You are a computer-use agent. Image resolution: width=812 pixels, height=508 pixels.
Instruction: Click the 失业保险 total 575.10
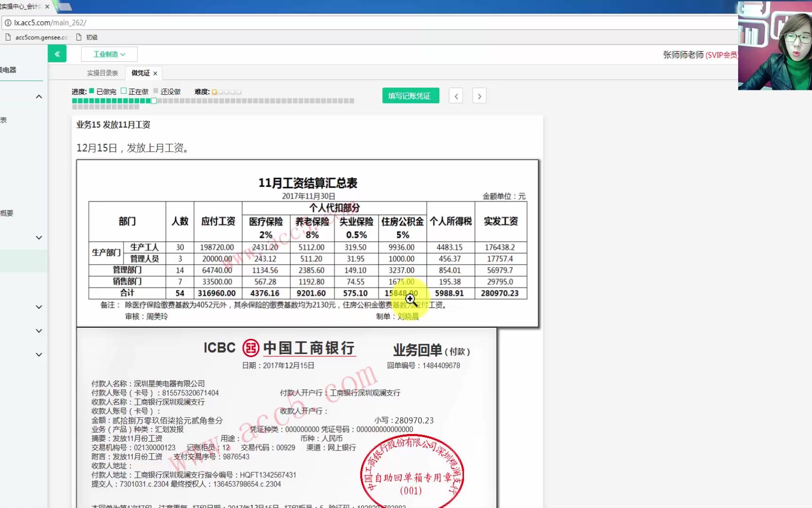(355, 293)
